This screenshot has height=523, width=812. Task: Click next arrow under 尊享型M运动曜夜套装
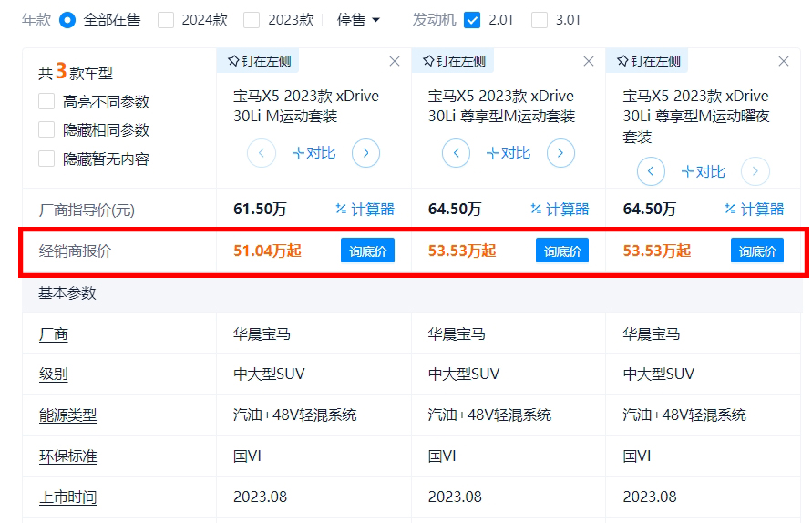click(x=755, y=171)
